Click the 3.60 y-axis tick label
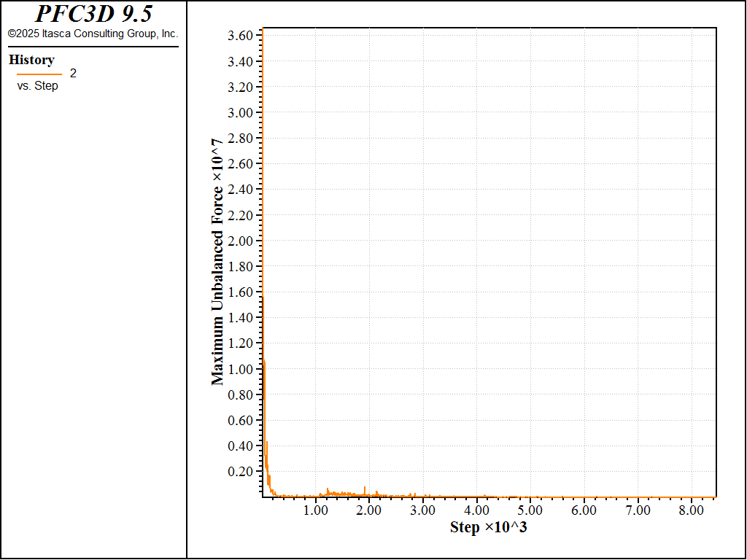 click(241, 36)
